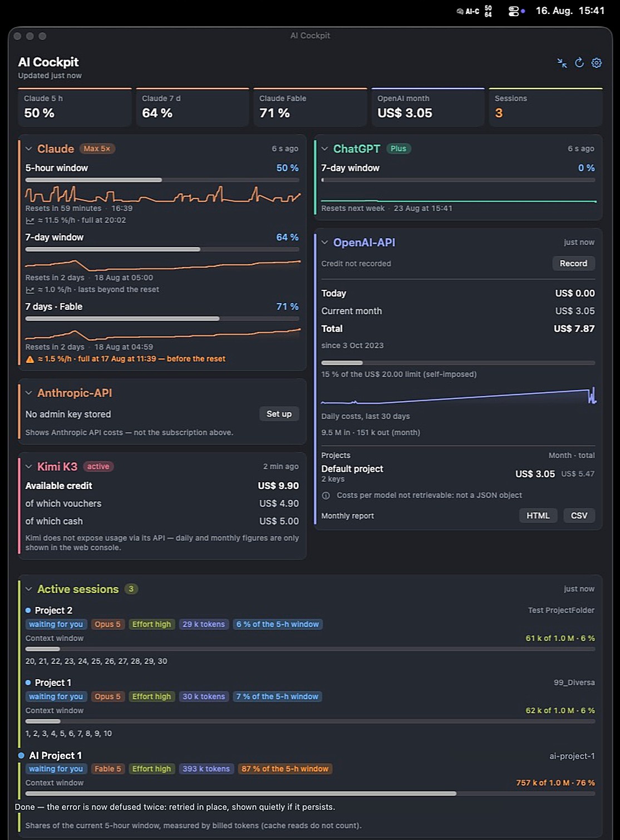
Task: Click the ai-project-1 folder label
Action: 572,756
